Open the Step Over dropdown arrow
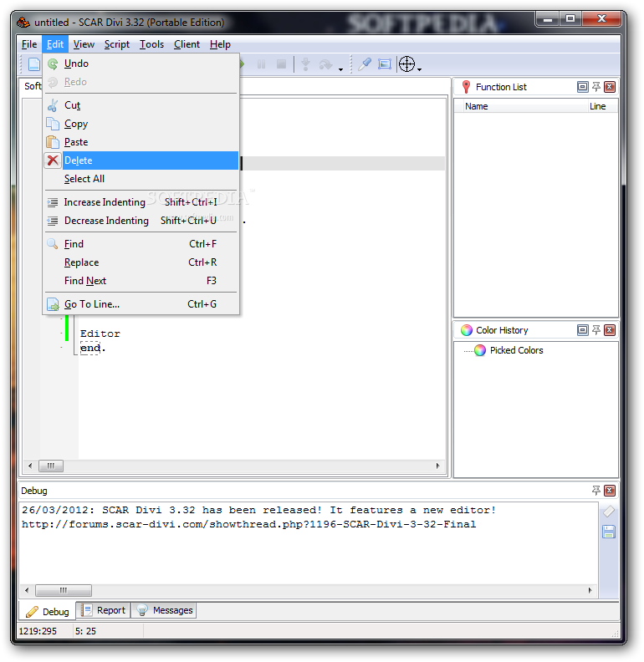 (x=340, y=69)
